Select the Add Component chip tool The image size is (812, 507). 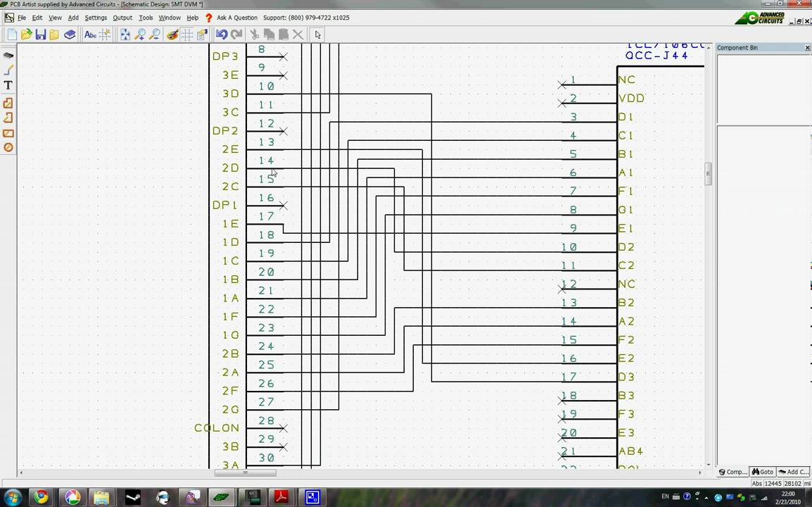tap(8, 56)
